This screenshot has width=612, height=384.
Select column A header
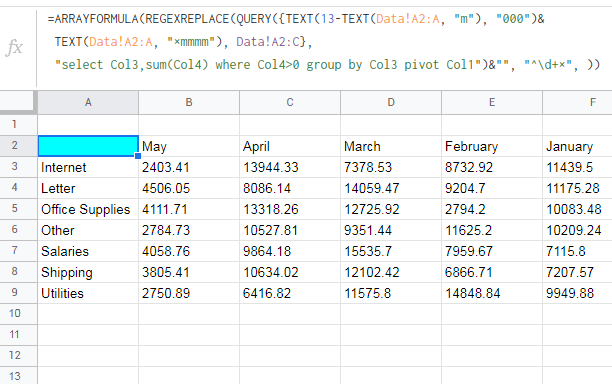point(88,103)
